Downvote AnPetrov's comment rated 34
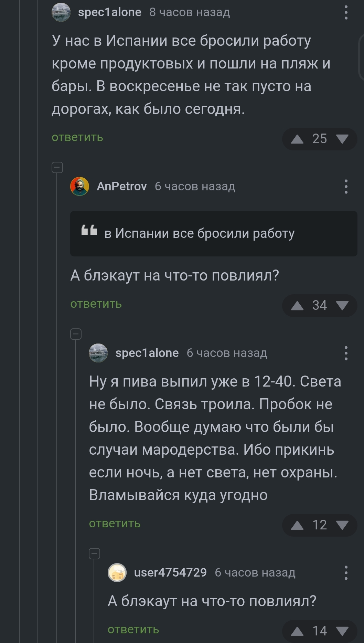The width and height of the screenshot is (364, 643). [342, 306]
